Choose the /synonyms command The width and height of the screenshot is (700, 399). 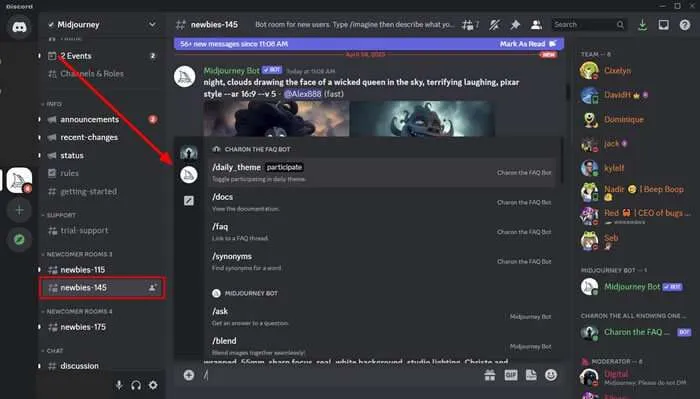(x=382, y=261)
